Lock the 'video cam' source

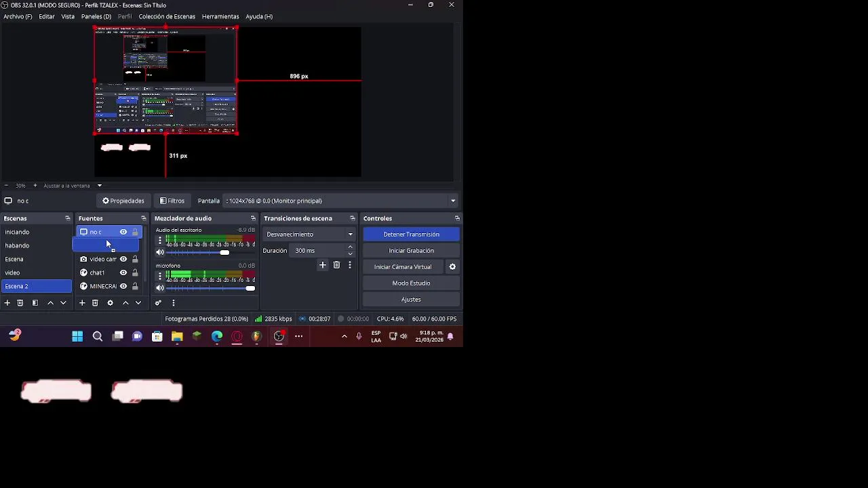pyautogui.click(x=135, y=259)
